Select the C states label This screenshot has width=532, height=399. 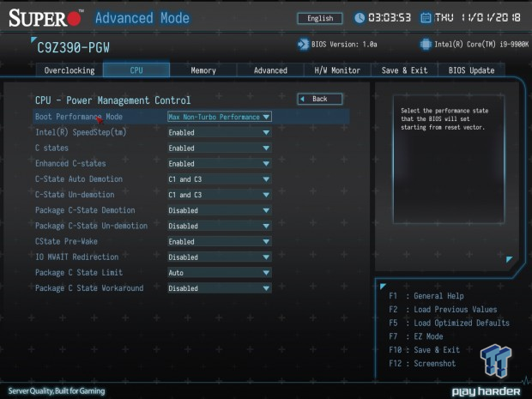(51, 148)
